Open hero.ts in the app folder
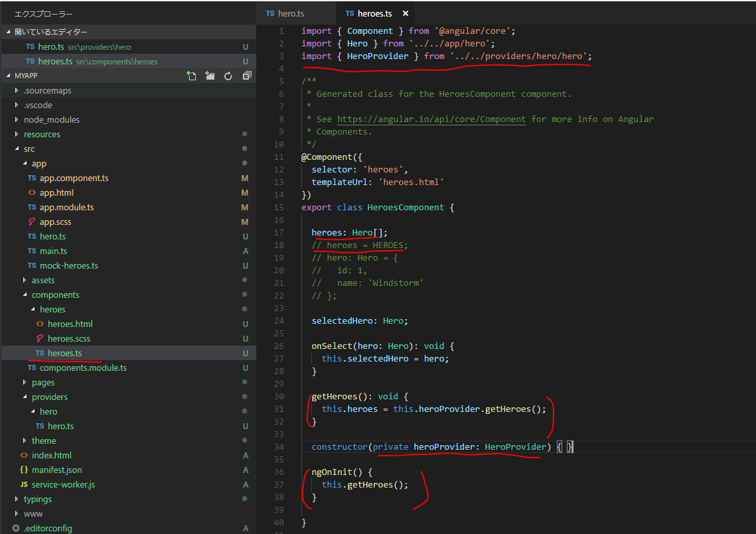756x534 pixels. (129, 236)
